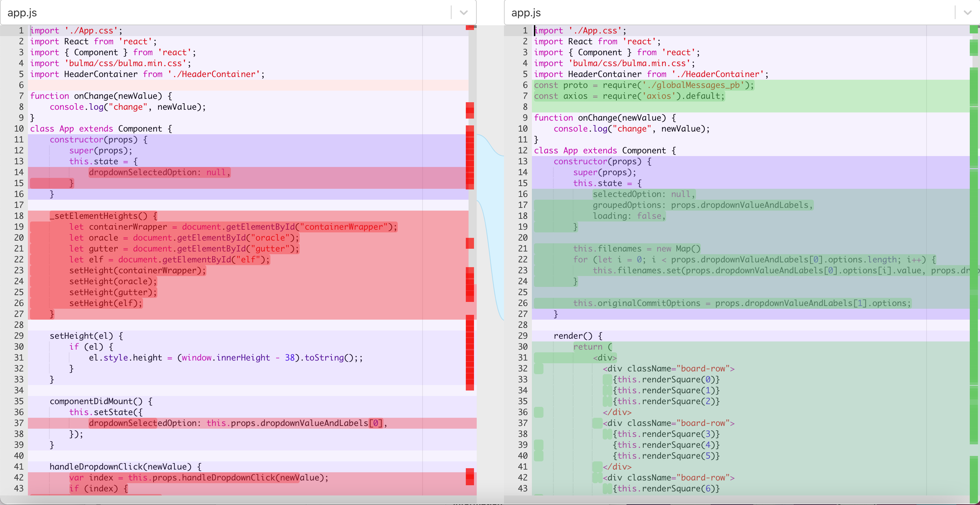Click '{this.renderSquare(0)}' in right pane
This screenshot has width=980, height=505.
[666, 380]
